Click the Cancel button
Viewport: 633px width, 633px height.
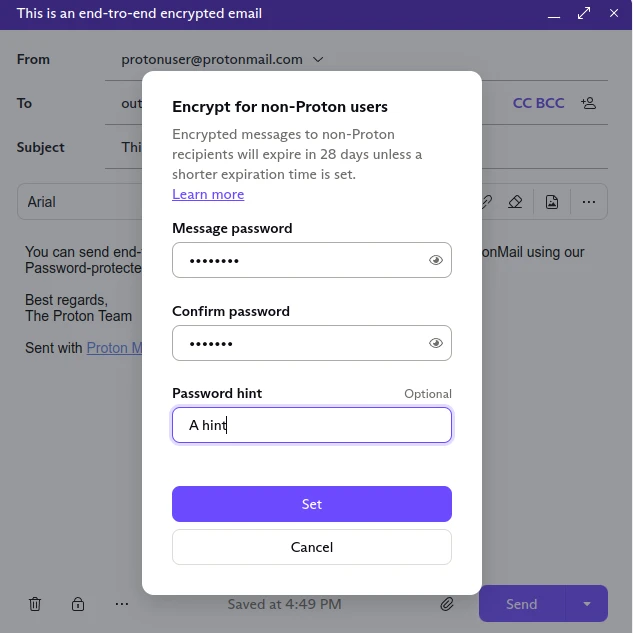(312, 547)
